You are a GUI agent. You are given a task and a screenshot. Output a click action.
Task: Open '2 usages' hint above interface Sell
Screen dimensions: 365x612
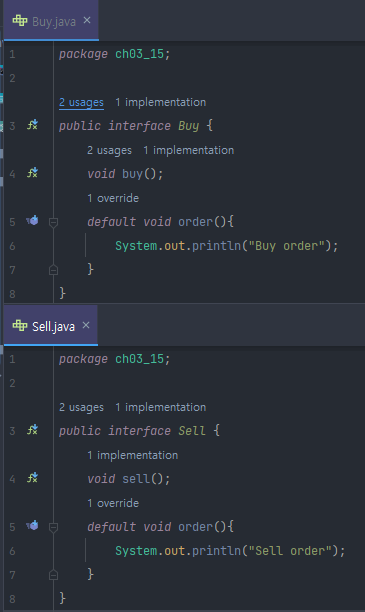coord(81,407)
